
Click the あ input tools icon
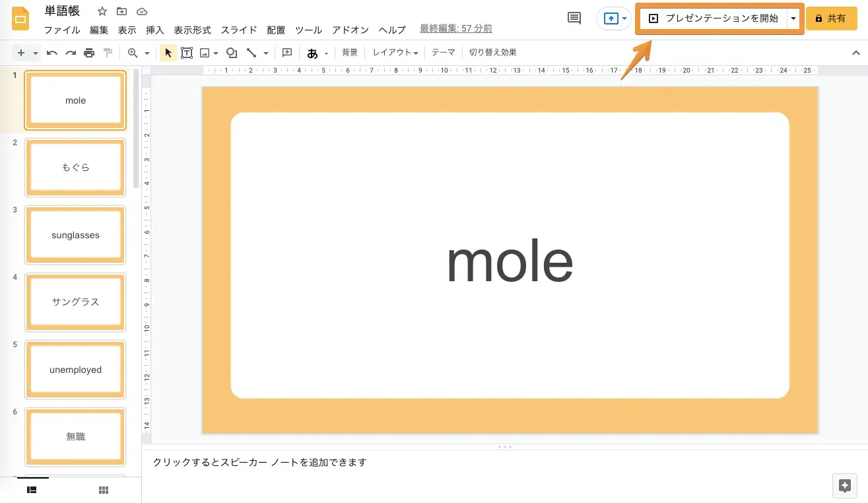[312, 53]
